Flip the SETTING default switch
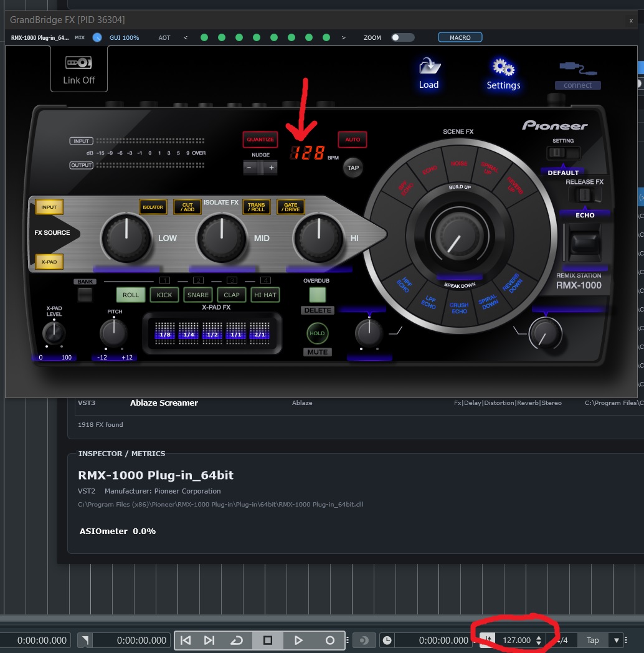Viewport: 644px width, 653px height. pos(563,153)
